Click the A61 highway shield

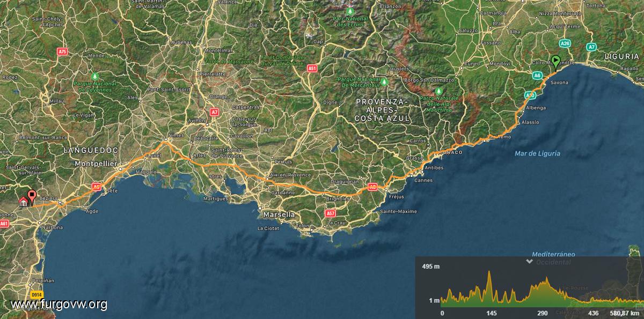4,223
